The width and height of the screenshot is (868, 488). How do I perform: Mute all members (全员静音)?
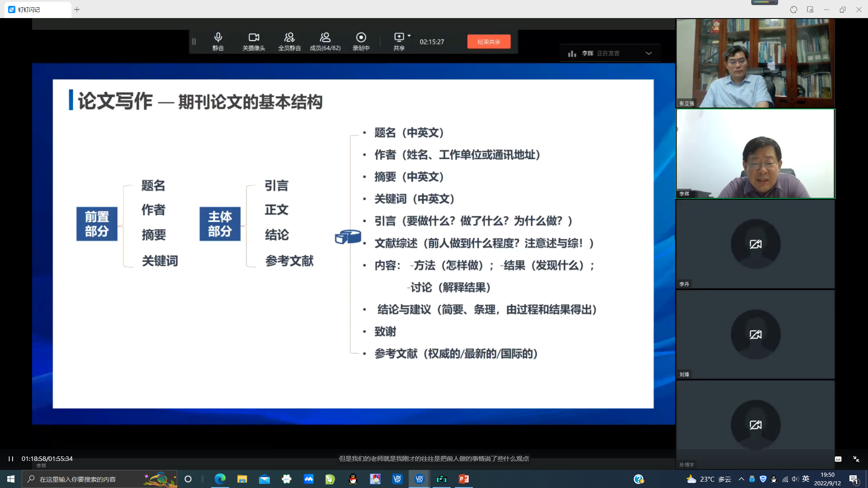(289, 41)
